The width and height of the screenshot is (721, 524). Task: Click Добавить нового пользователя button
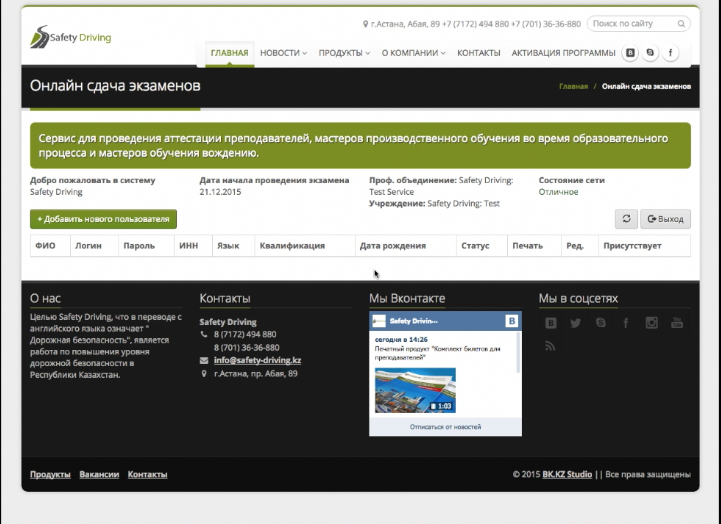(x=103, y=219)
